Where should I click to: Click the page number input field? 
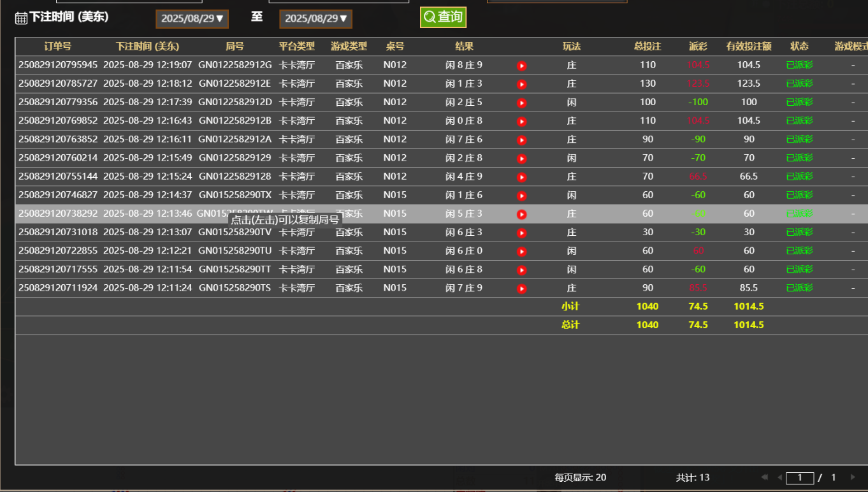tap(800, 477)
